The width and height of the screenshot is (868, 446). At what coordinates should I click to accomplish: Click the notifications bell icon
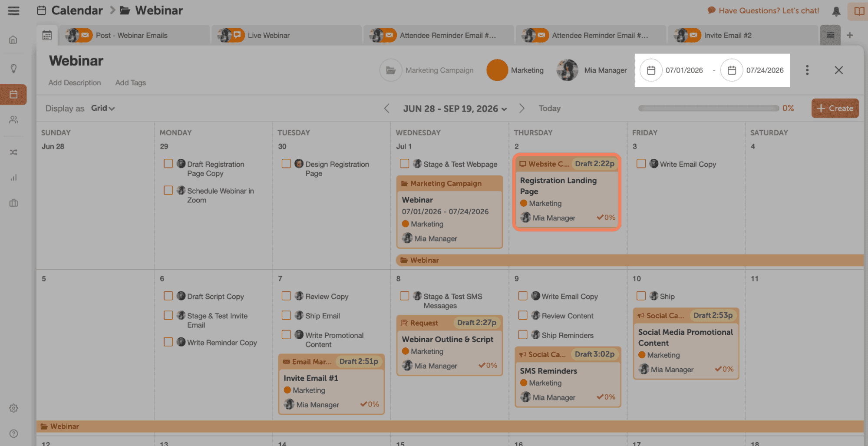836,11
